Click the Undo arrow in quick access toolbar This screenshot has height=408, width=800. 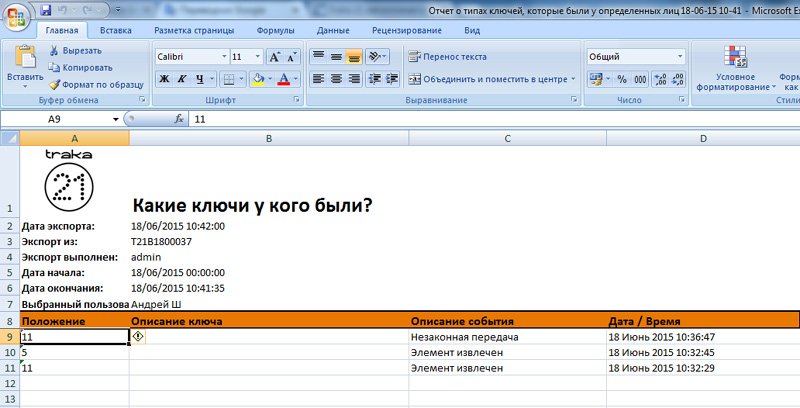[x=63, y=10]
